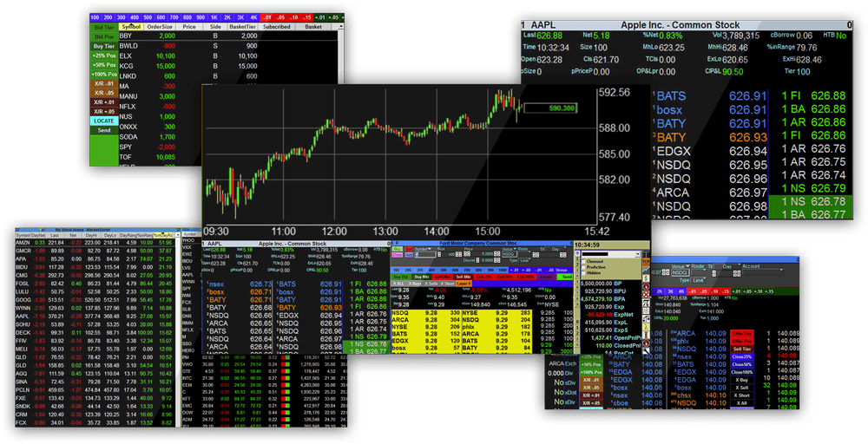This screenshot has height=444, width=868.
Task: Sort basket by OrderSize column header
Action: [x=160, y=27]
